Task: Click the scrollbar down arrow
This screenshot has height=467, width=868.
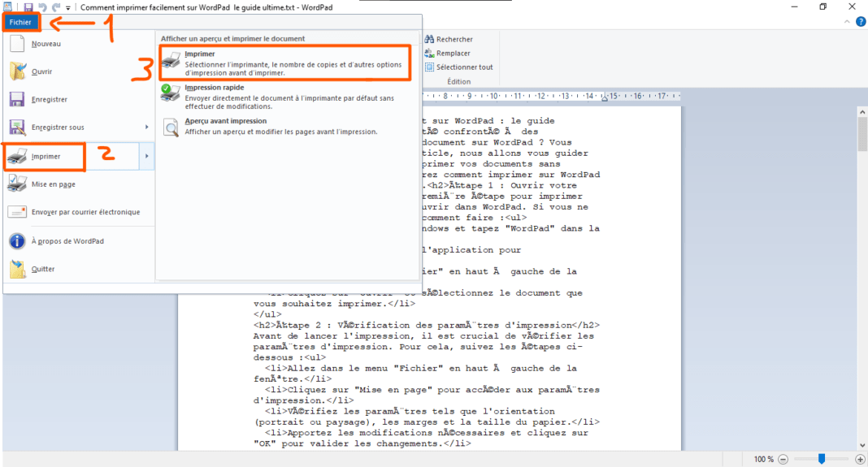Action: tap(862, 445)
